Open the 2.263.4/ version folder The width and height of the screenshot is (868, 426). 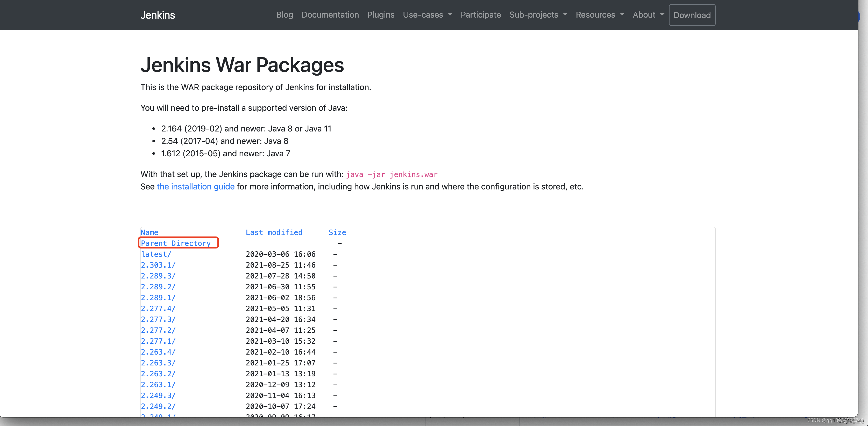click(158, 352)
